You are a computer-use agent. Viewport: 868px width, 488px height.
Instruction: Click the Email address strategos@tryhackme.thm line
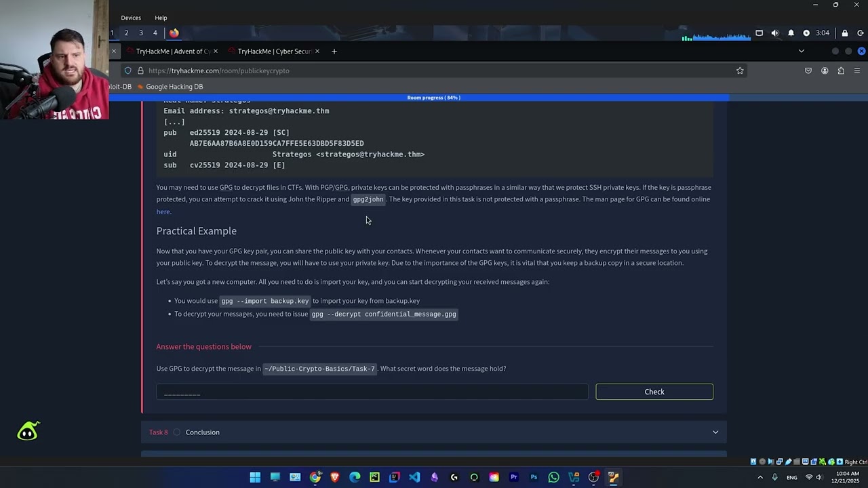[x=246, y=111]
